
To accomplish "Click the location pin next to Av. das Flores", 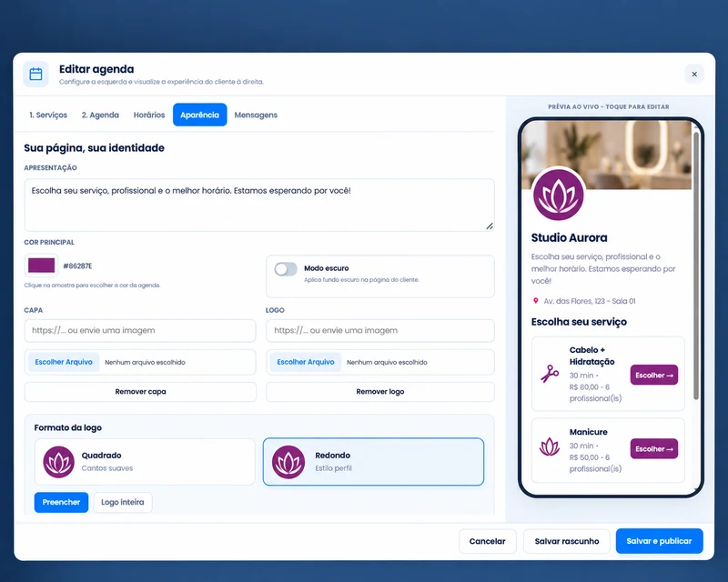I will click(x=535, y=301).
